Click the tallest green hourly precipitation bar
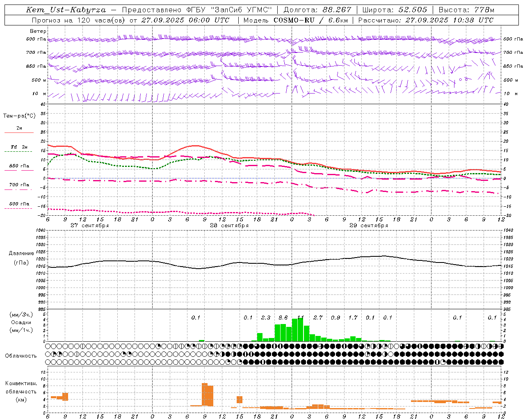Screen dimensions: 525x420 (301, 329)
